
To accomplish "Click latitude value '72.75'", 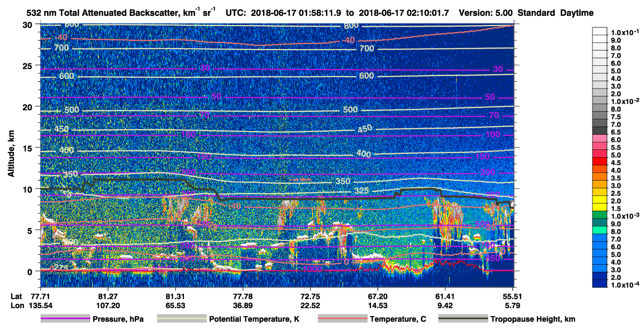I will 310,296.
